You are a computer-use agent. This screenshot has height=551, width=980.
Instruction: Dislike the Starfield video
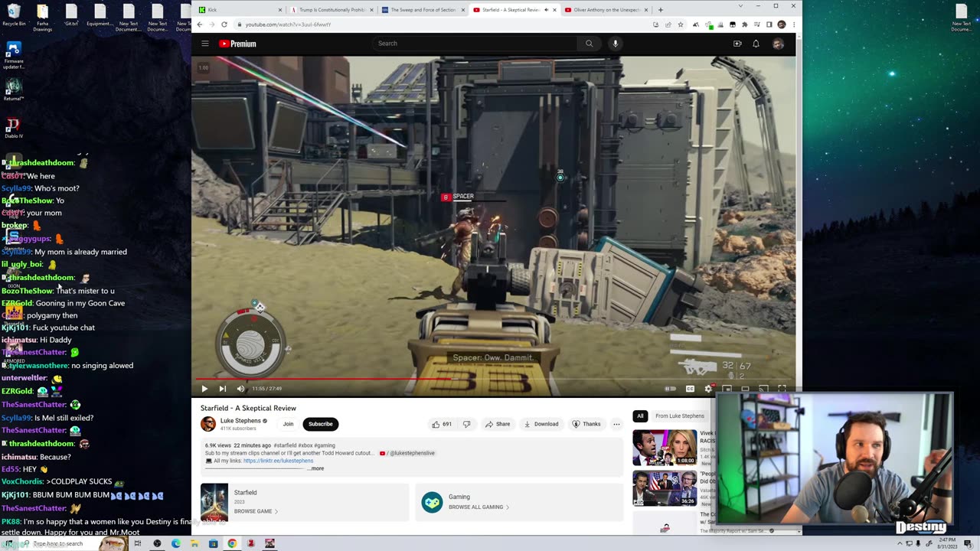pyautogui.click(x=466, y=424)
